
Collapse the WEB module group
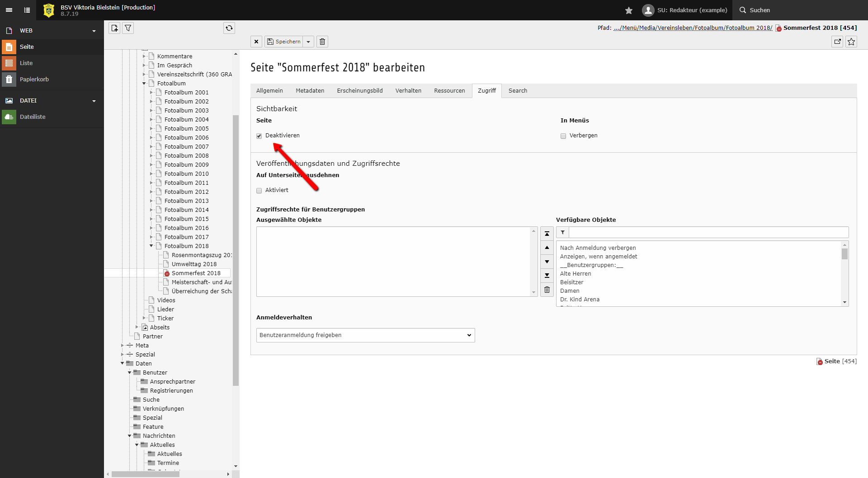pos(52,31)
